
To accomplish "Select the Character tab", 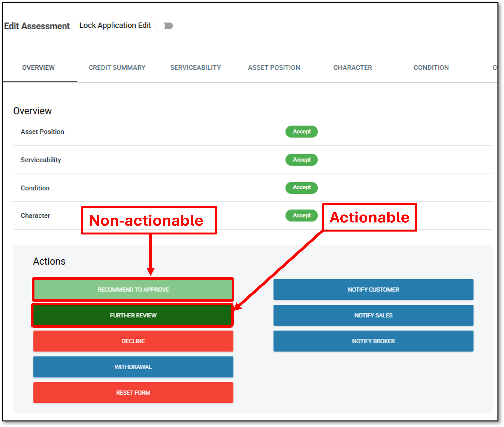I will tap(353, 68).
